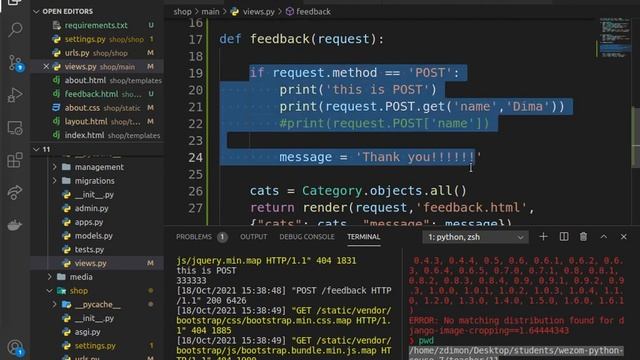640x360 pixels.
Task: Open settings.py in Open Editors list
Action: point(96,39)
